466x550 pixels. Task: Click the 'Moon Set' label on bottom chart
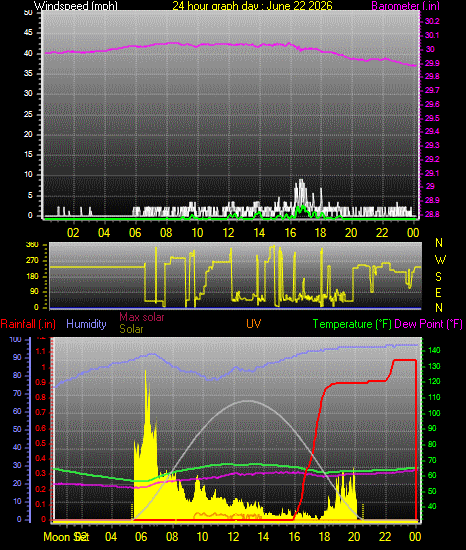pos(66,537)
